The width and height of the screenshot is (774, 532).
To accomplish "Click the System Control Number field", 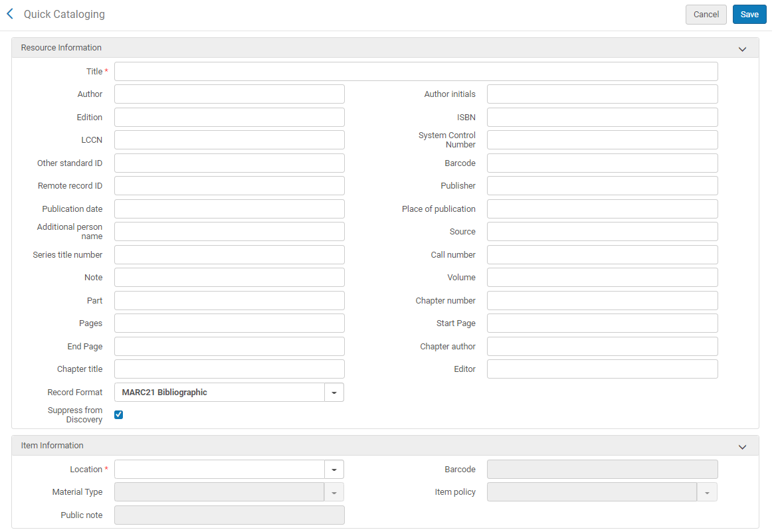I will (602, 140).
